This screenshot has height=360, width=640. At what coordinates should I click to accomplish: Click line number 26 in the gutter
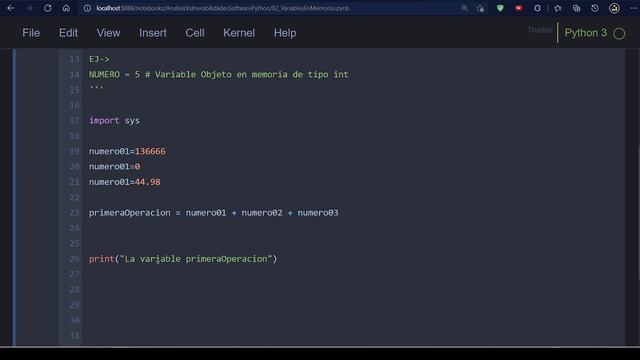coord(74,259)
